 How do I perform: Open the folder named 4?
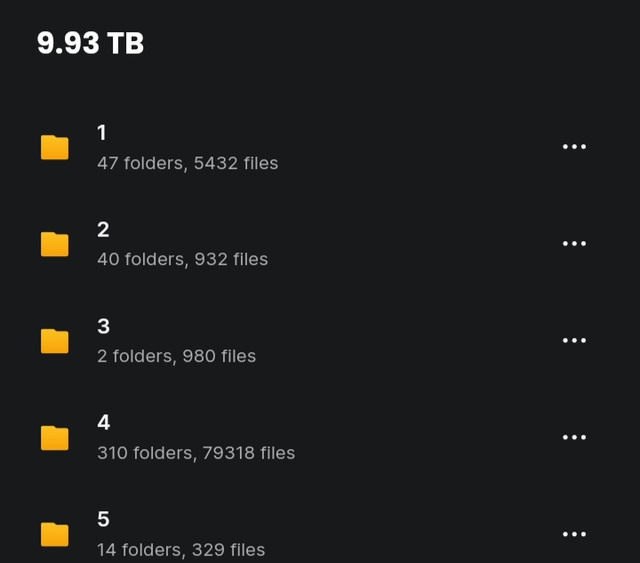pyautogui.click(x=103, y=423)
